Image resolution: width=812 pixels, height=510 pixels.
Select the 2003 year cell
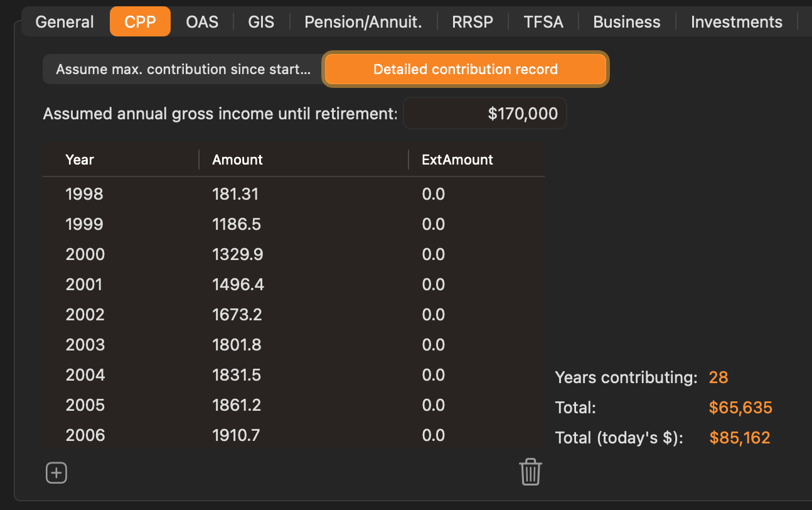coord(85,345)
